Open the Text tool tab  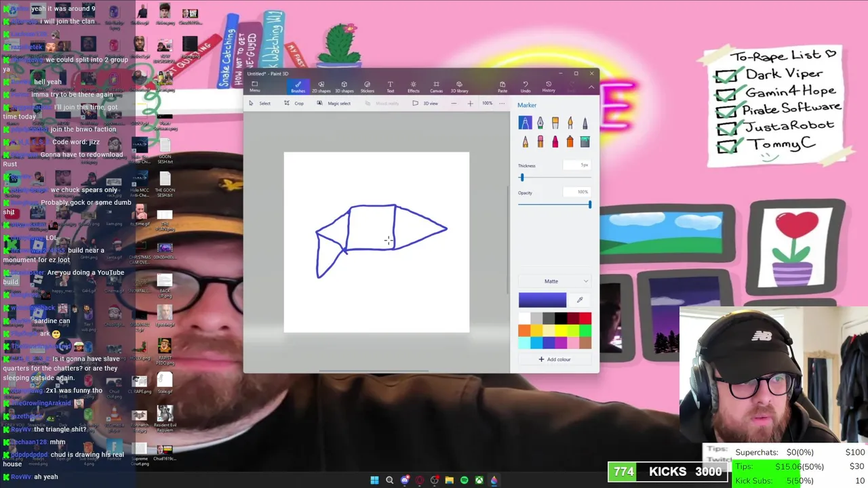point(390,87)
